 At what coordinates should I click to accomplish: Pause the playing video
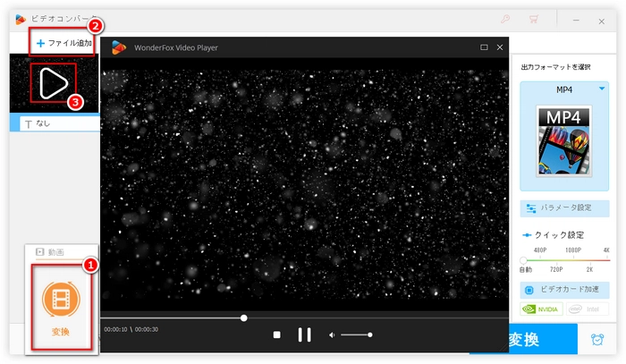click(x=304, y=334)
